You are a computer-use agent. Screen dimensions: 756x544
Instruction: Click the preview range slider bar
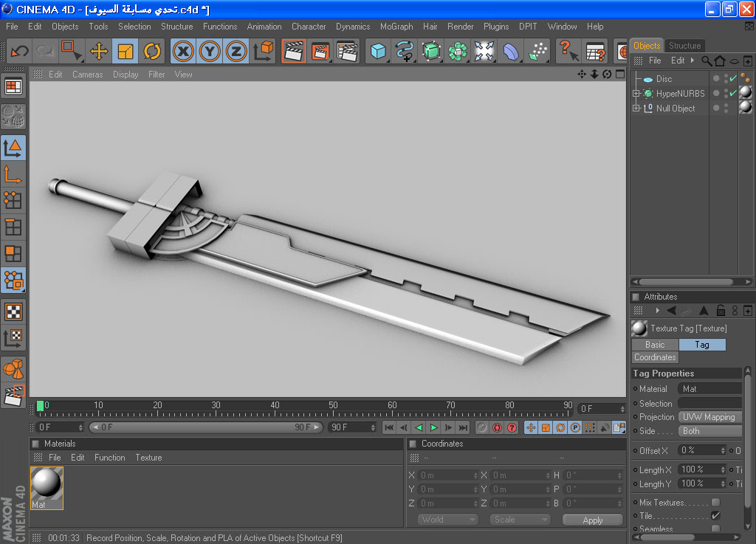pos(205,427)
